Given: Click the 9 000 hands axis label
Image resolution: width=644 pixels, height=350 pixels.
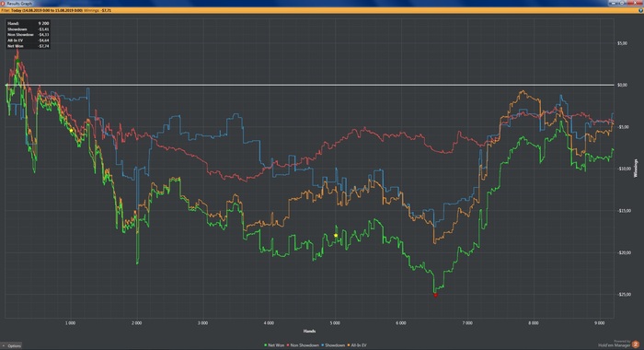Looking at the screenshot, I should coord(600,323).
